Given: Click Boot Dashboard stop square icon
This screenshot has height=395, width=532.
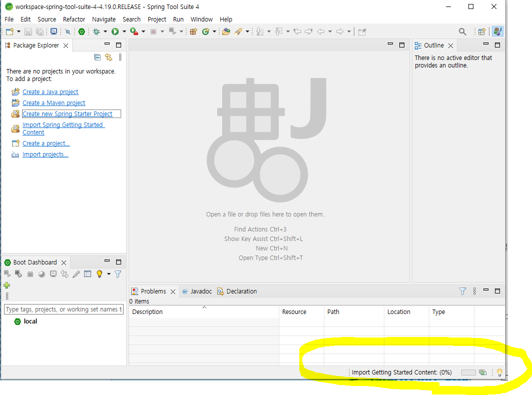Looking at the screenshot, I should (30, 274).
